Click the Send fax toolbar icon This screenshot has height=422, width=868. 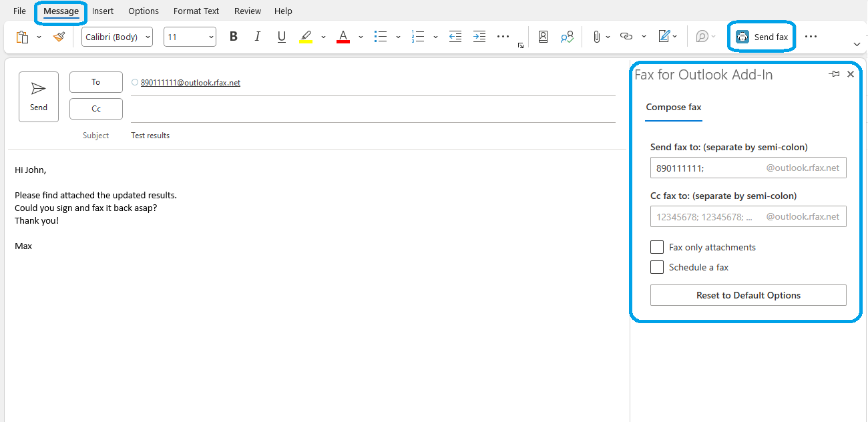pos(761,37)
